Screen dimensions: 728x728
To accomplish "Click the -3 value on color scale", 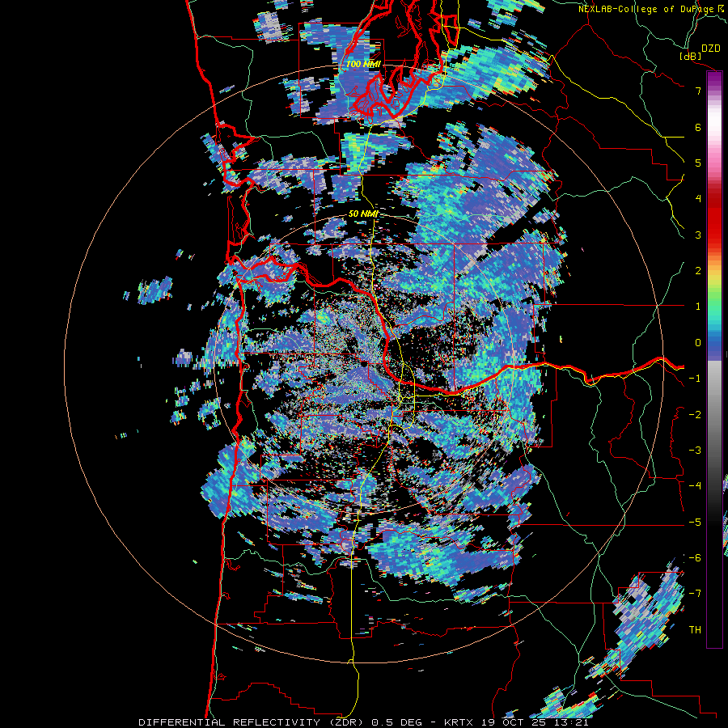I will coord(695,451).
